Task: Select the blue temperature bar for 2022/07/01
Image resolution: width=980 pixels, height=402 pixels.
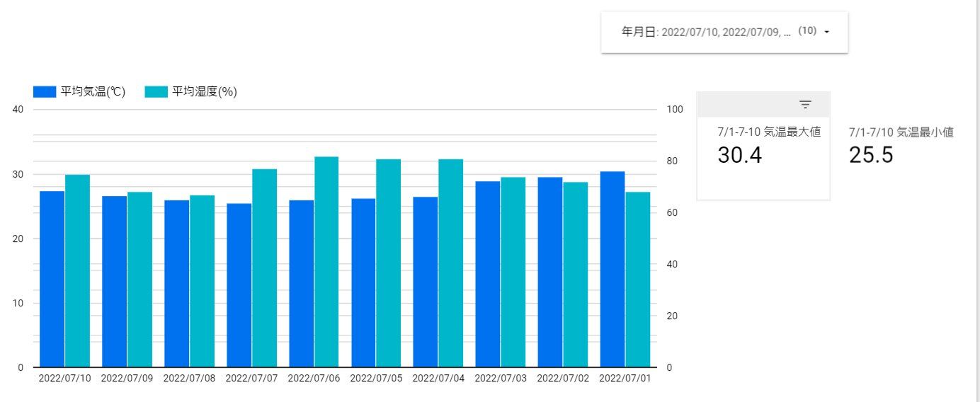Action: [612, 269]
